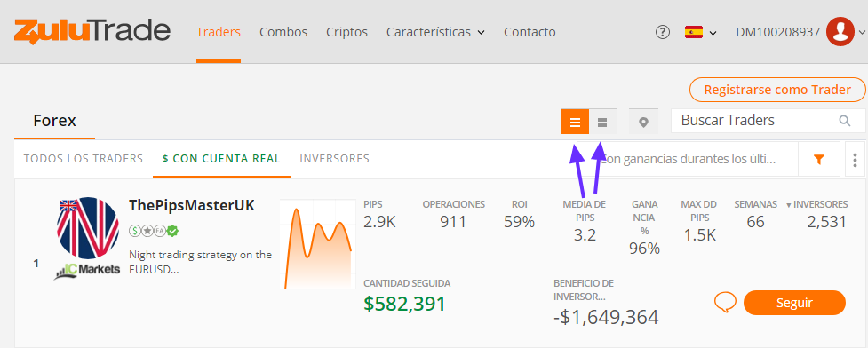Sort by MEDIA DE PIPS header
Screen dimensions: 868x348
click(x=584, y=210)
